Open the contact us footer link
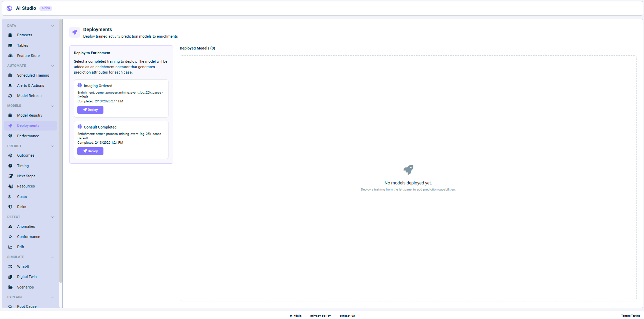The height and width of the screenshot is (319, 644). coord(347,316)
